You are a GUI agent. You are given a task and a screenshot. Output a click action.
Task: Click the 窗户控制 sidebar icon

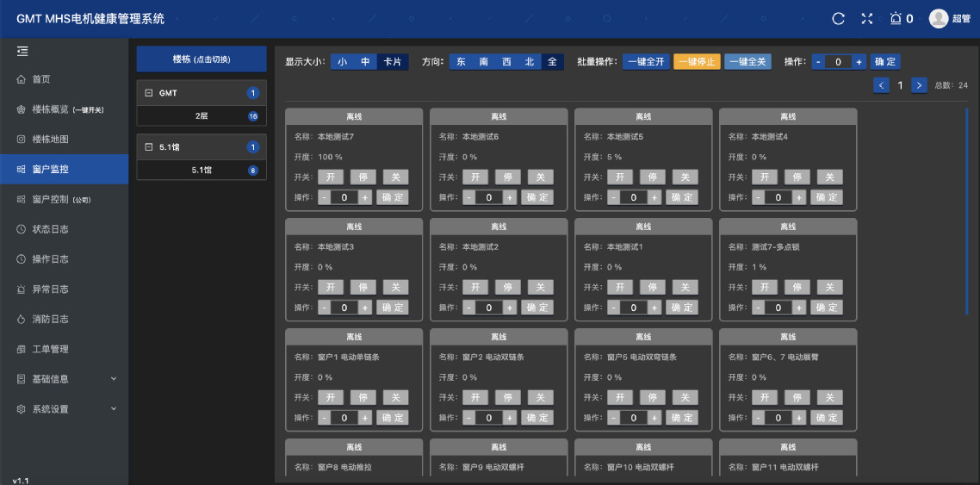point(21,199)
